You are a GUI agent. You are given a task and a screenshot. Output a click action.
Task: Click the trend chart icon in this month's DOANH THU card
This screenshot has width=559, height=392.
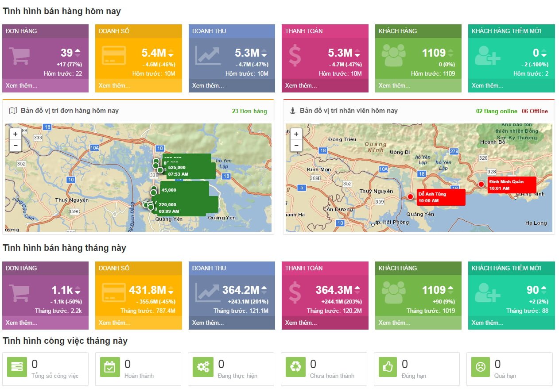[x=208, y=292]
